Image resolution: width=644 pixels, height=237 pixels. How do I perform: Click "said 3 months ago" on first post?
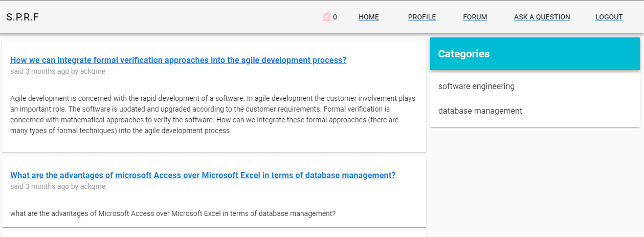(39, 71)
